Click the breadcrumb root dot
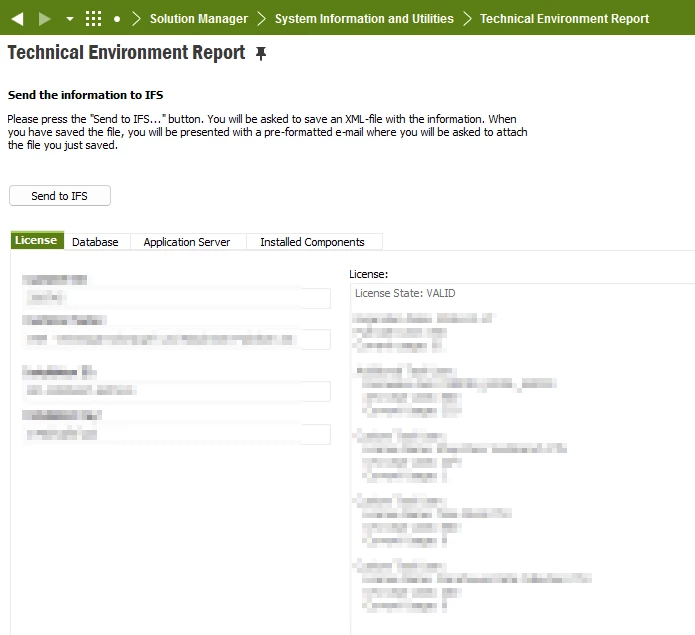This screenshot has width=695, height=635. [117, 19]
